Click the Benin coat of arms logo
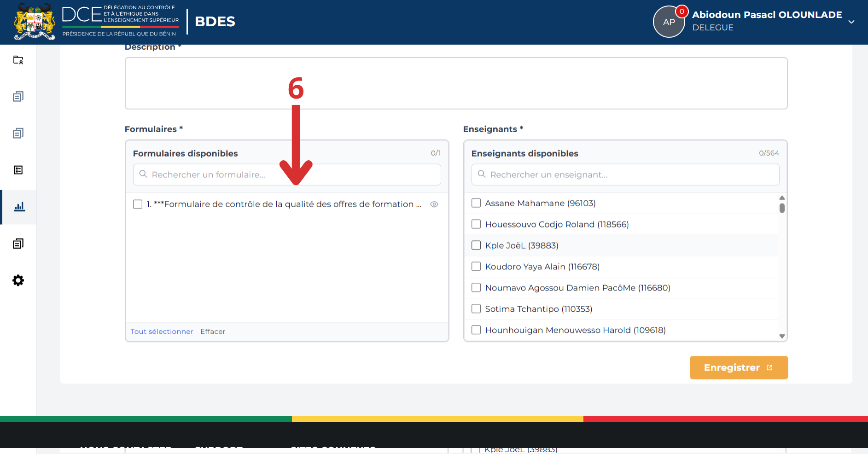 (x=35, y=22)
